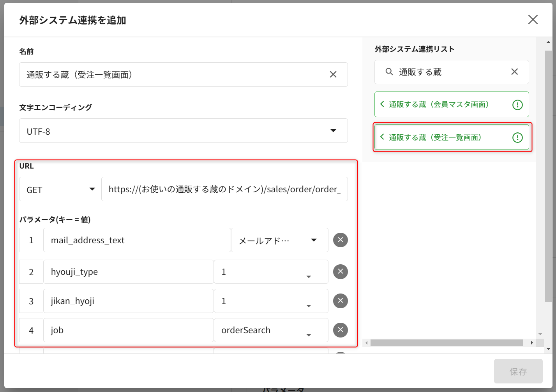Select 通販する蔵（受注一覧画面） from list
556x392 pixels.
(x=435, y=137)
